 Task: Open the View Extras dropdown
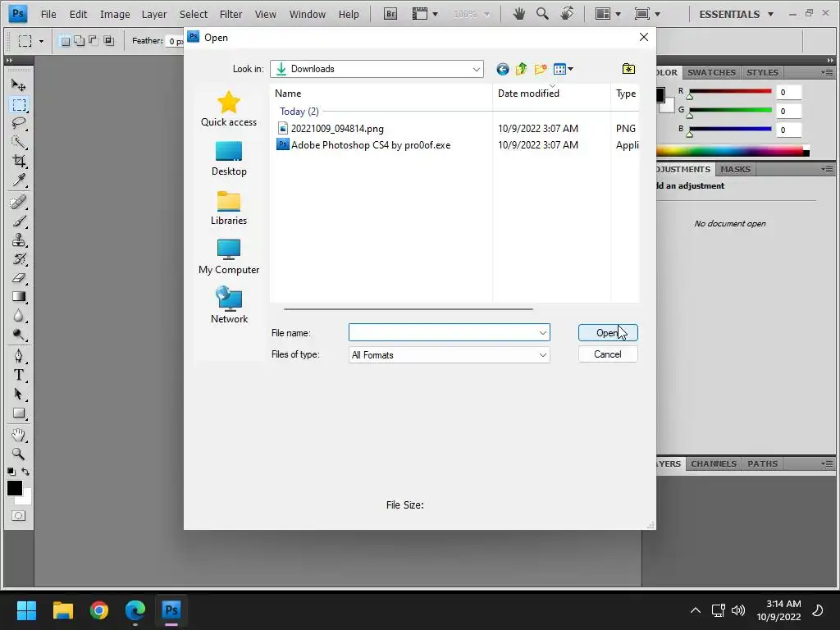coord(425,14)
